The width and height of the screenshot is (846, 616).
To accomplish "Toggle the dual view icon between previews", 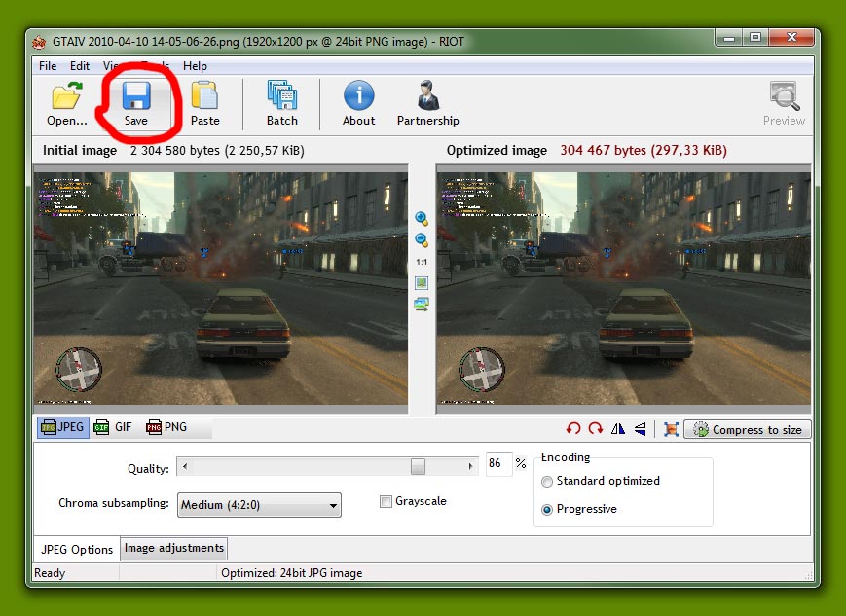I will [x=422, y=305].
